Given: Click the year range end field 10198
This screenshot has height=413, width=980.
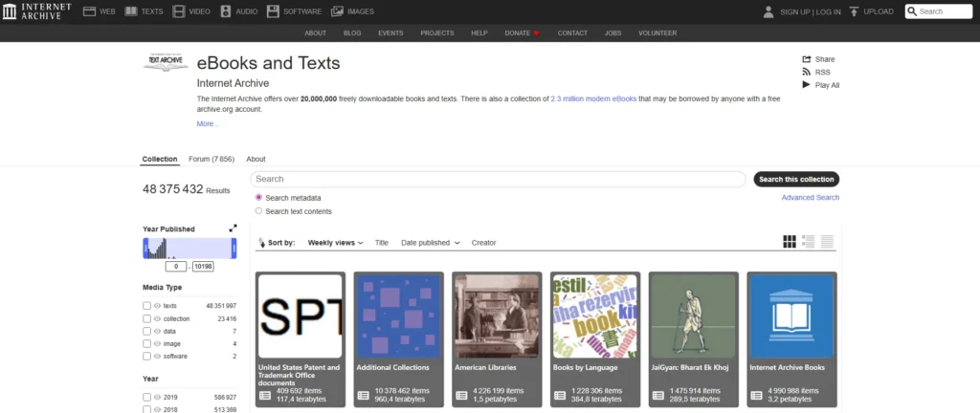Looking at the screenshot, I should (x=203, y=267).
